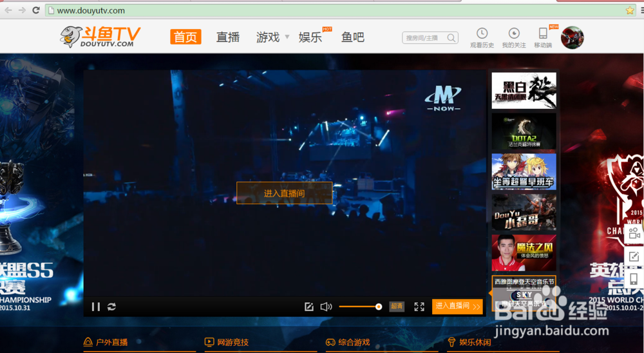Toggle the 超清 quality button
Image resolution: width=644 pixels, height=353 pixels.
click(x=397, y=306)
